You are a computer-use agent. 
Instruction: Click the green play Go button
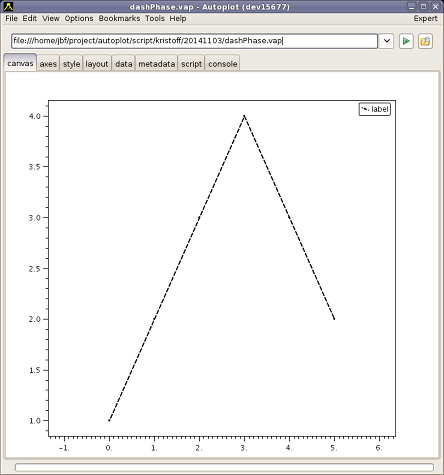[x=406, y=41]
